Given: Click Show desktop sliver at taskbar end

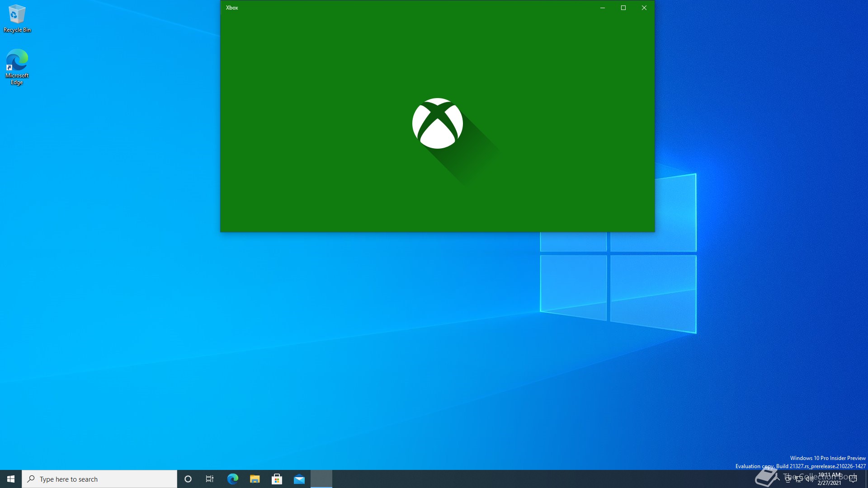Looking at the screenshot, I should [866, 479].
